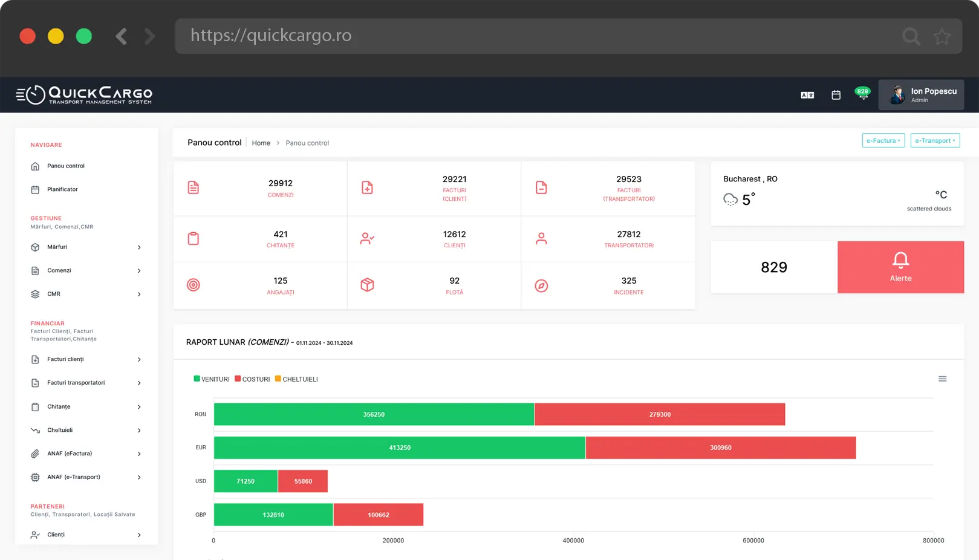Image resolution: width=979 pixels, height=560 pixels.
Task: Select Planificator in the sidebar
Action: click(62, 189)
